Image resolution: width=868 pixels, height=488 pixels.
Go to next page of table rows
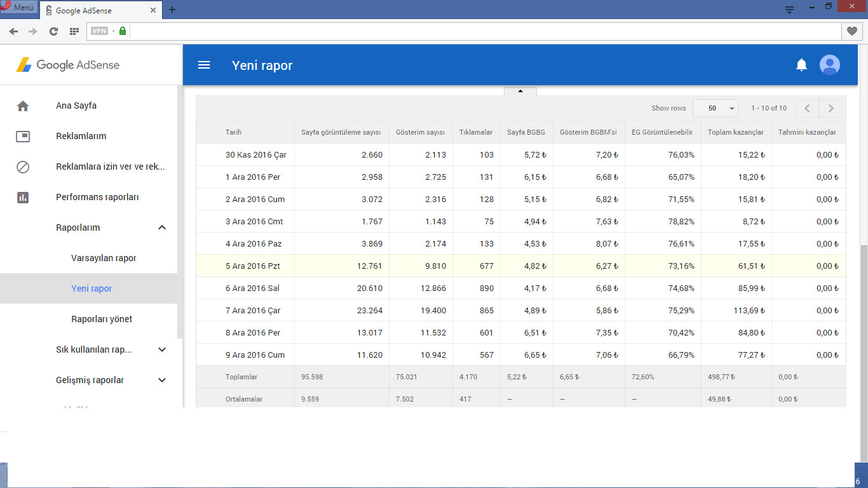[831, 108]
